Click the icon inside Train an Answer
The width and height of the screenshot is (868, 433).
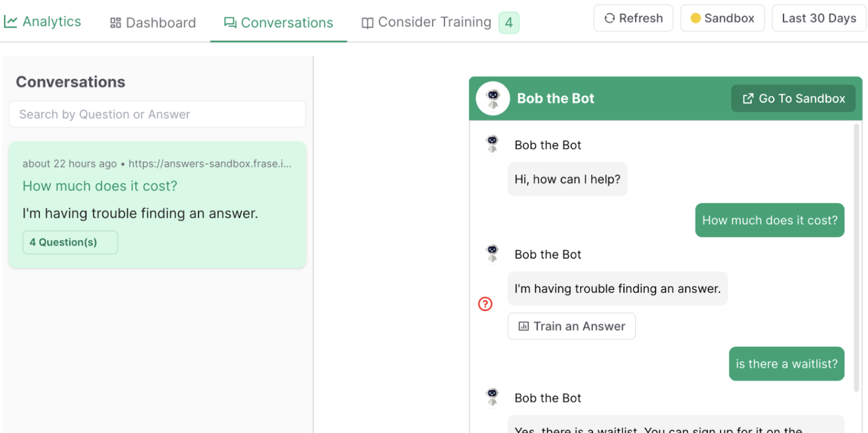pos(524,326)
